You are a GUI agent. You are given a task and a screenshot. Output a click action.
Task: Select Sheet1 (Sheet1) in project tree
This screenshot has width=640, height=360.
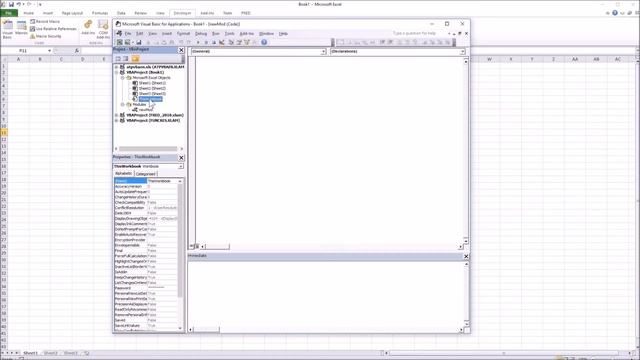152,83
